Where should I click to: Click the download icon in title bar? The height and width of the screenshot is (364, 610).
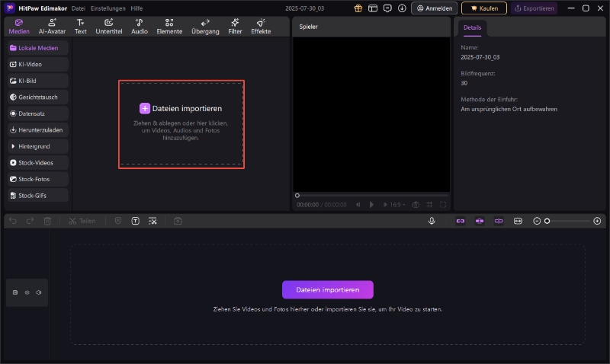[402, 8]
